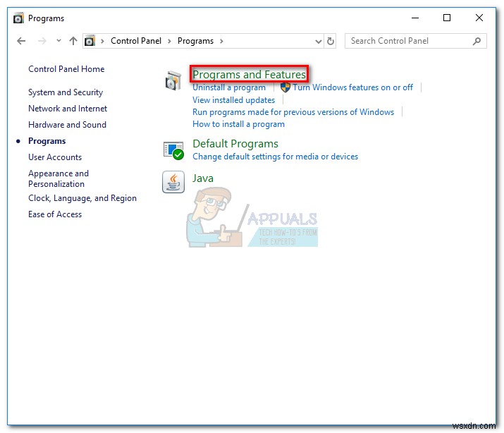
Task: Close the Programs window
Action: point(479,18)
